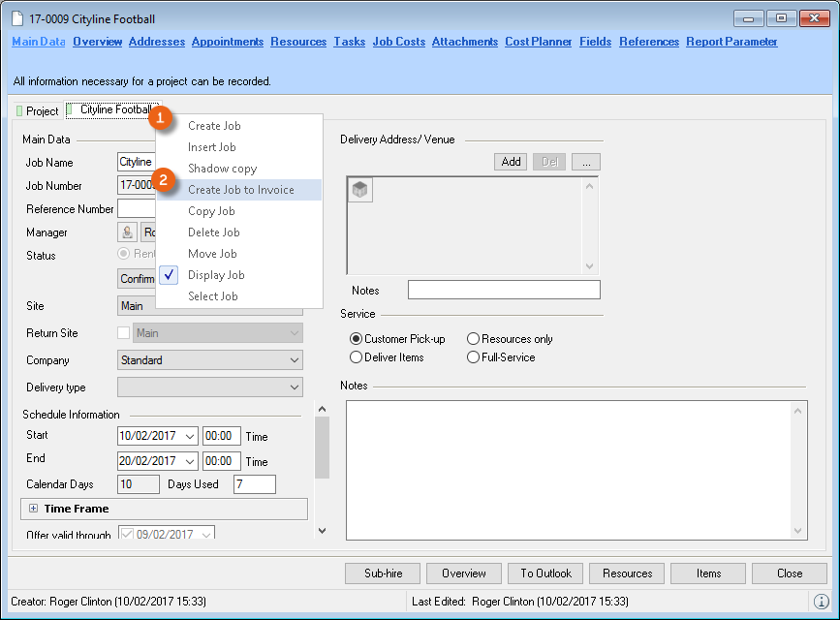Screen dimensions: 840x620
Task: Open the Cost Planner link
Action: (538, 42)
